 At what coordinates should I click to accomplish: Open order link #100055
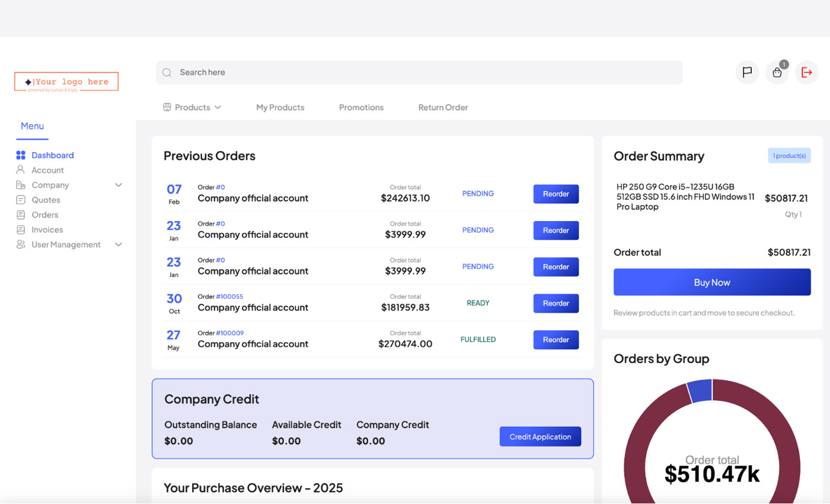coord(229,296)
